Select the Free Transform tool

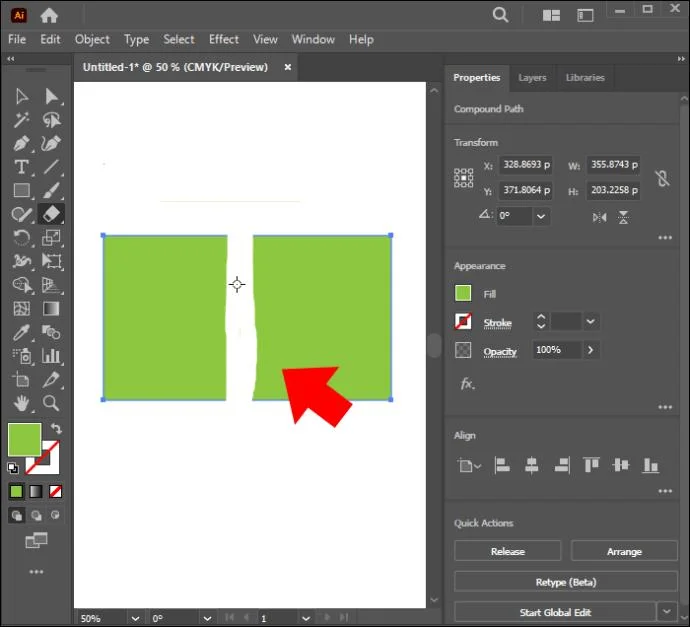51,261
